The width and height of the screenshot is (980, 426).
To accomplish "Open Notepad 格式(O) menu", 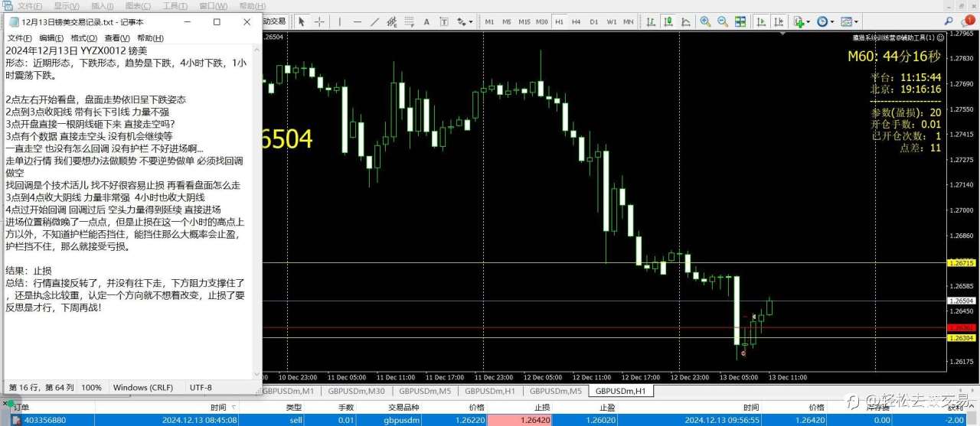I will click(84, 37).
